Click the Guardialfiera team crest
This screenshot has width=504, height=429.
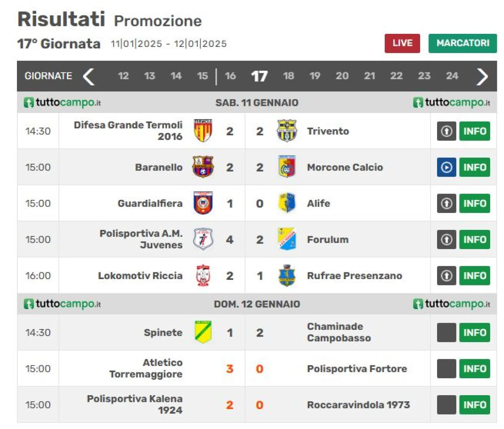(203, 203)
